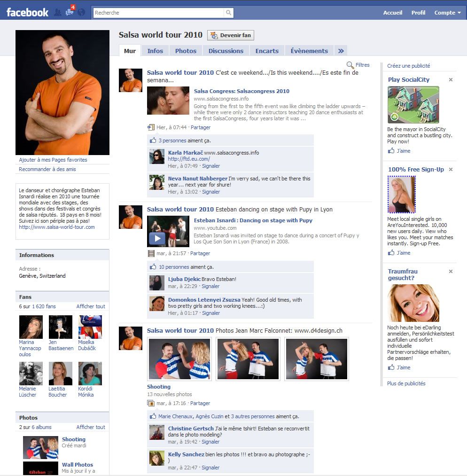Open Domonkos Letenyei Zsuzsa's profile name
Screen dimensions: 467x476
coord(204,300)
